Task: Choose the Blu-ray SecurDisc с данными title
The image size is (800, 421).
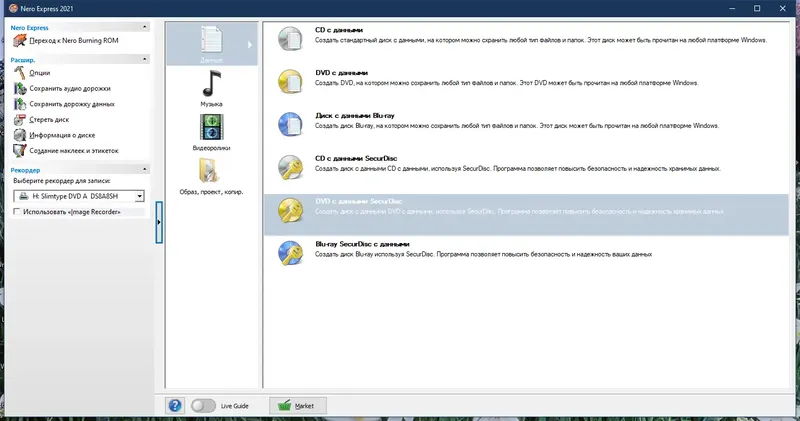Action: pos(362,244)
